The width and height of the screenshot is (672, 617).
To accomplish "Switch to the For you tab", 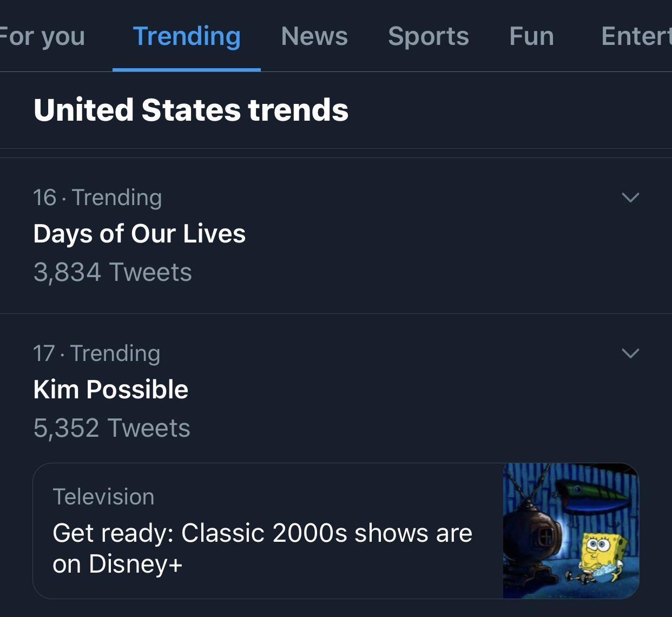I will [42, 37].
